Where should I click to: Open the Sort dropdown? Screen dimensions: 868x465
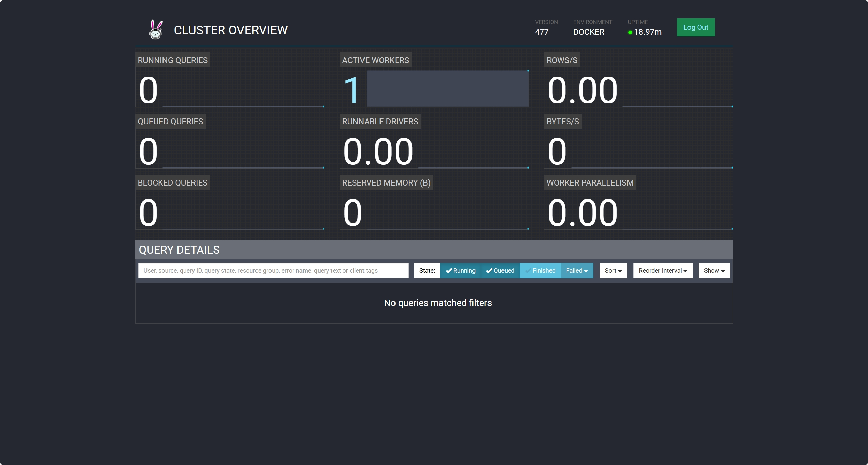pos(613,271)
